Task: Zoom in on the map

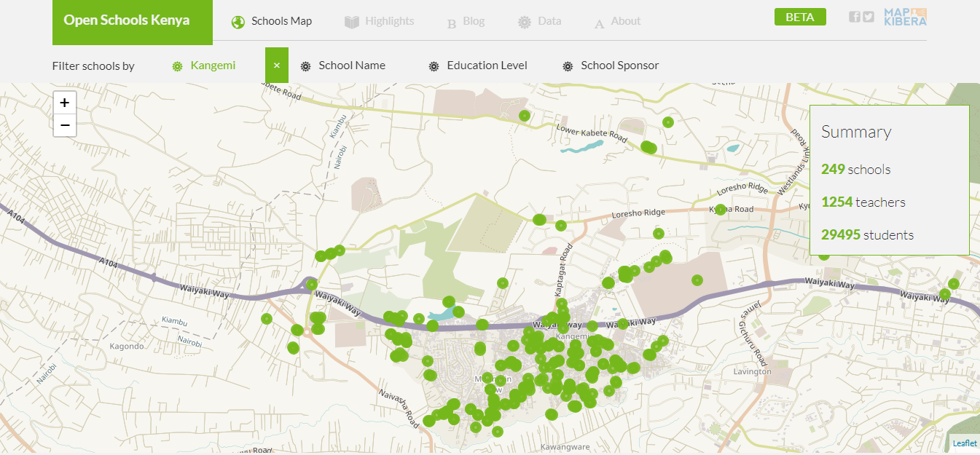Action: [65, 103]
